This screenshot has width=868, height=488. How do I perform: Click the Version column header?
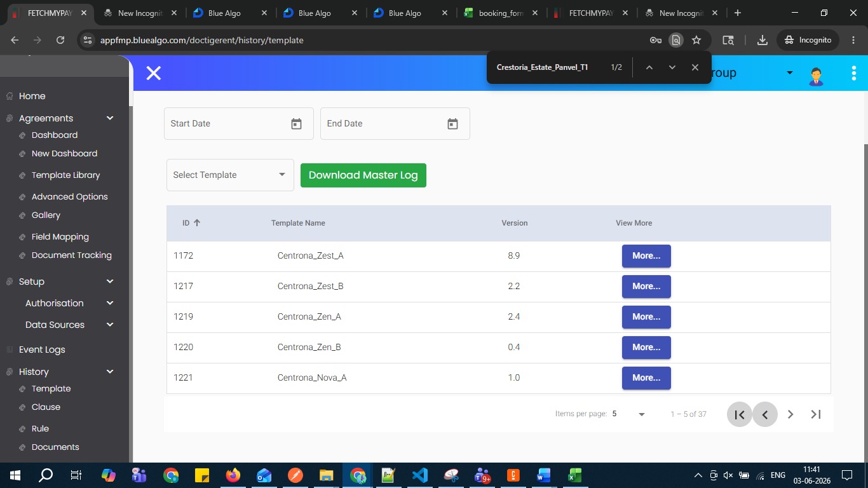[515, 223]
